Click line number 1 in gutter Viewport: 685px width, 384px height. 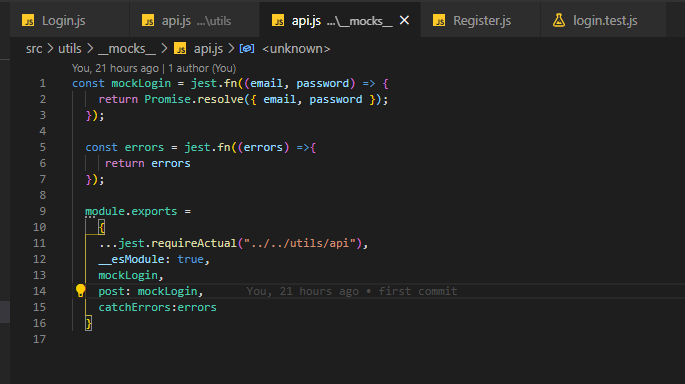[42, 83]
